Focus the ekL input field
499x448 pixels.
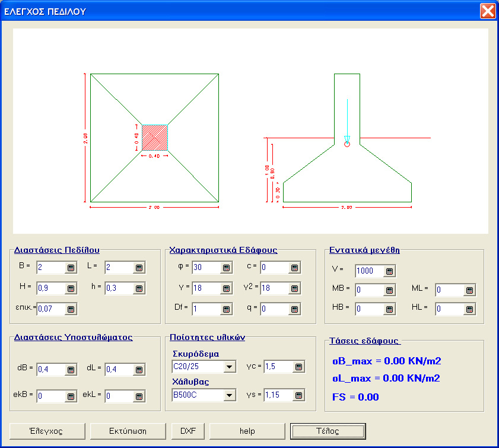tap(119, 396)
